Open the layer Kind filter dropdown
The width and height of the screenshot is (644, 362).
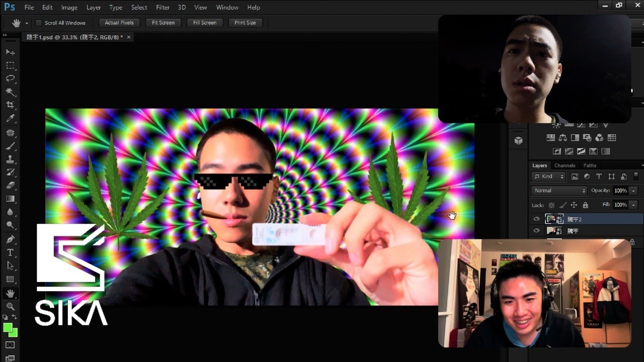point(548,176)
